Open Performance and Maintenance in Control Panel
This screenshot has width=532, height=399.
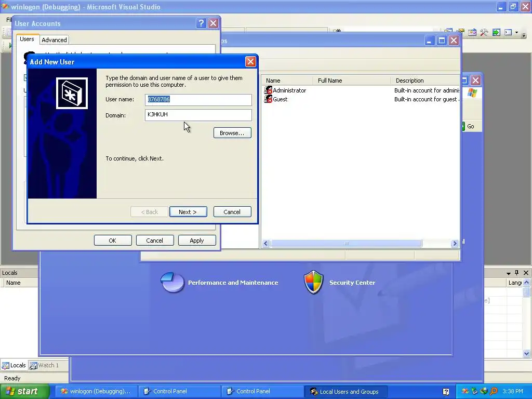(x=233, y=283)
